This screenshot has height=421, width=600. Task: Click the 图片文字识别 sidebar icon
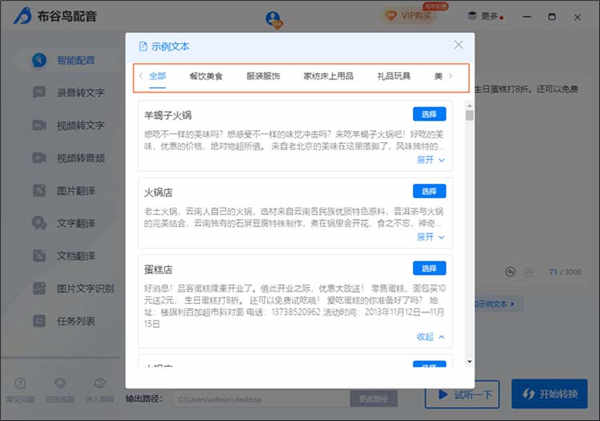click(x=39, y=288)
